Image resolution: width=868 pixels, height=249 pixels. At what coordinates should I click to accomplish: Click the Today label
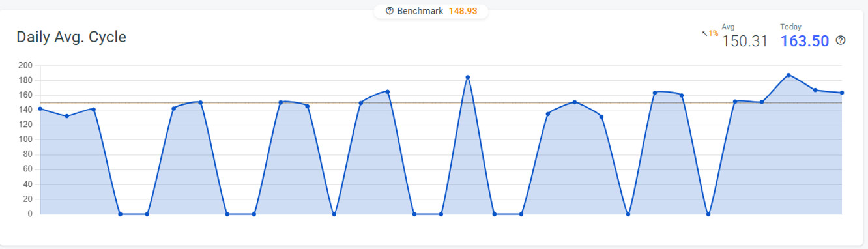point(790,27)
